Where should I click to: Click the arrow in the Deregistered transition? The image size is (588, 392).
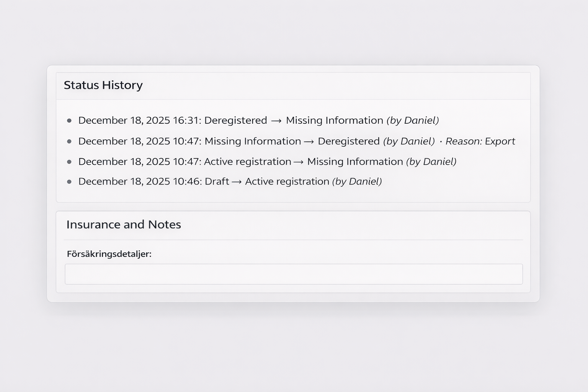pyautogui.click(x=309, y=141)
